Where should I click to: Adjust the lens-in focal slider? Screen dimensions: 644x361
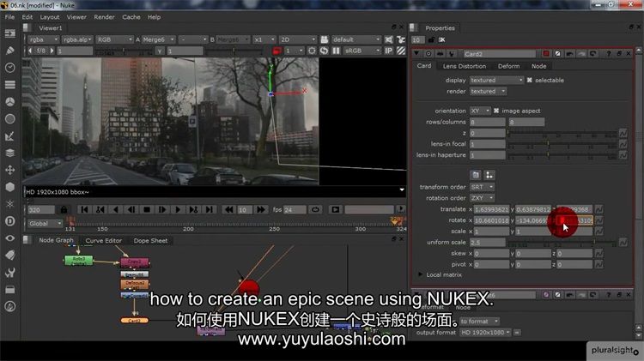click(x=562, y=144)
